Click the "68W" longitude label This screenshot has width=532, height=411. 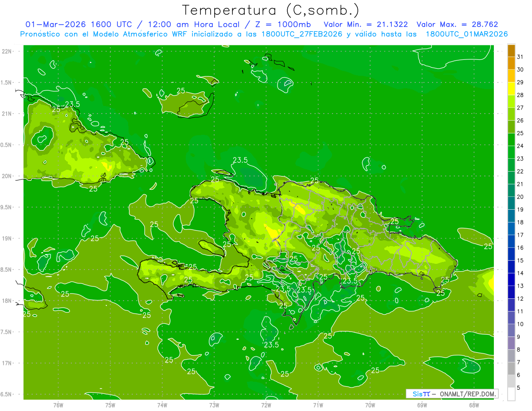474,405
